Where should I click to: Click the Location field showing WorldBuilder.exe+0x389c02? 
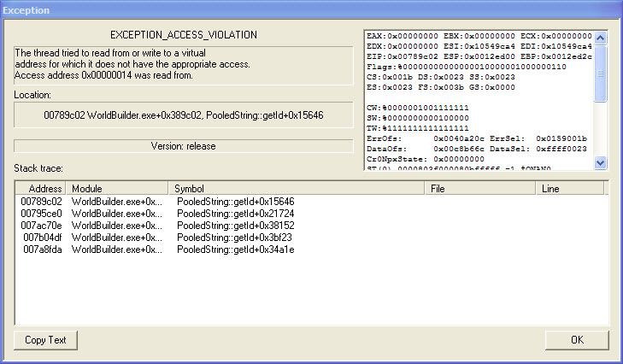click(x=184, y=115)
